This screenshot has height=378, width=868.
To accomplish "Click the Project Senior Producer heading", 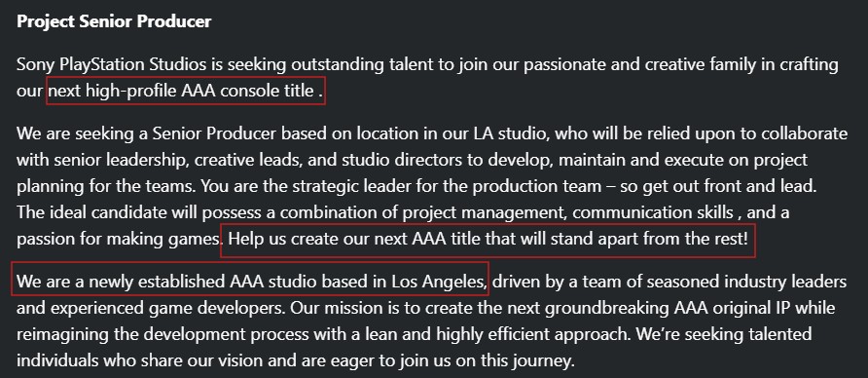I will [x=114, y=21].
